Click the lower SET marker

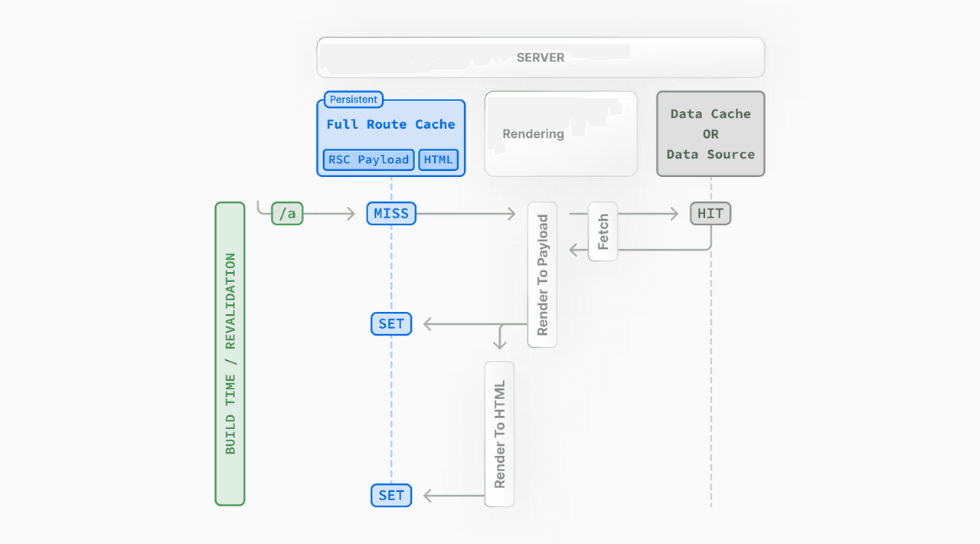click(x=390, y=495)
